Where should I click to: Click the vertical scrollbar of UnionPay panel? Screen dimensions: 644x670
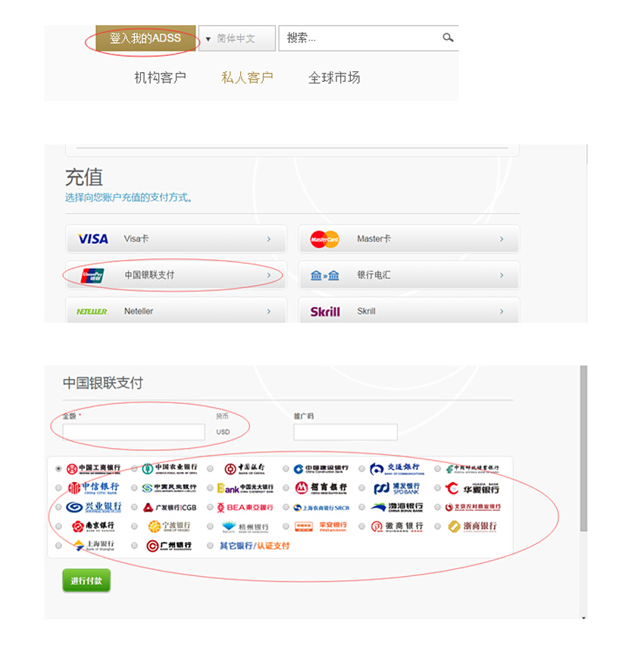[583, 449]
